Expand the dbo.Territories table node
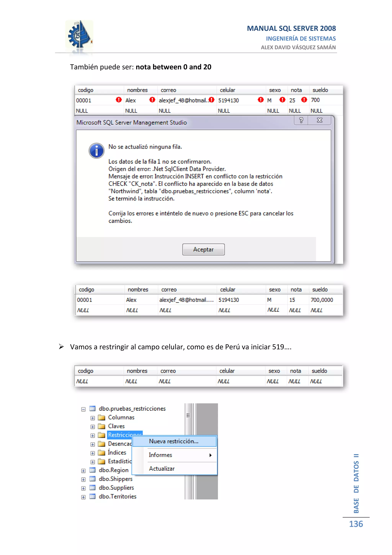The image size is (392, 555). click(x=83, y=497)
